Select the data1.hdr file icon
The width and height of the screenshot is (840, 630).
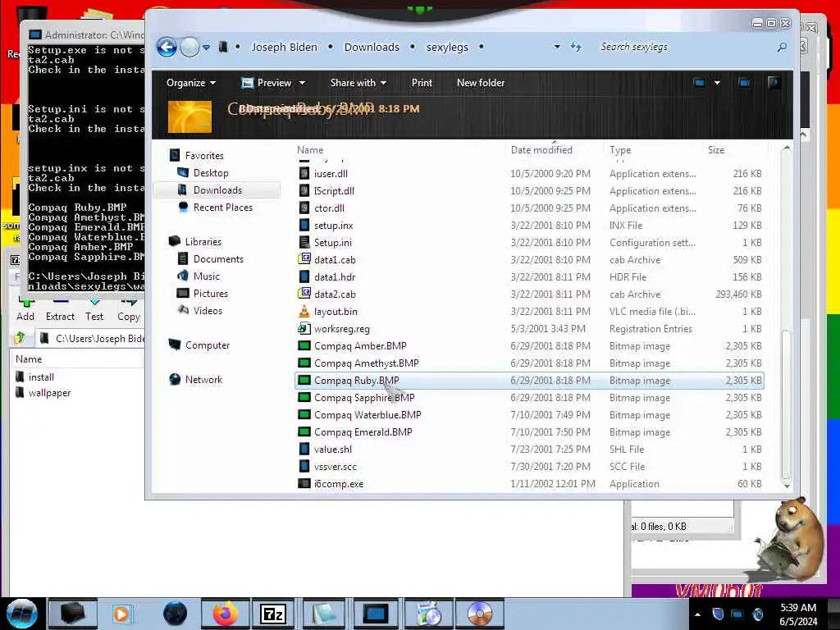point(304,277)
